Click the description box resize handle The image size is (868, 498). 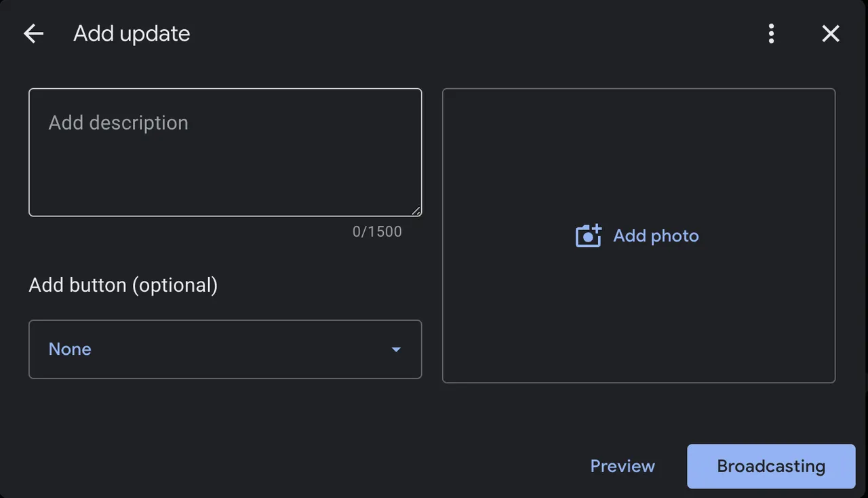pyautogui.click(x=416, y=210)
